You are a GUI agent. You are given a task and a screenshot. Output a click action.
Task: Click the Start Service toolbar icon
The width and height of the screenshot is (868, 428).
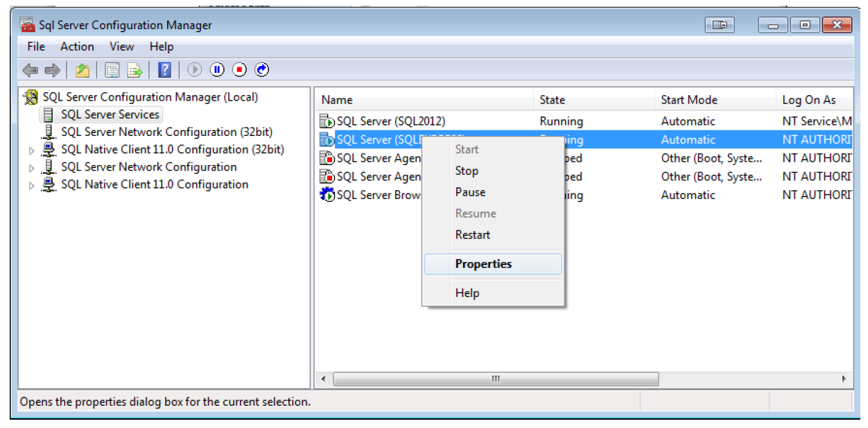[x=195, y=69]
